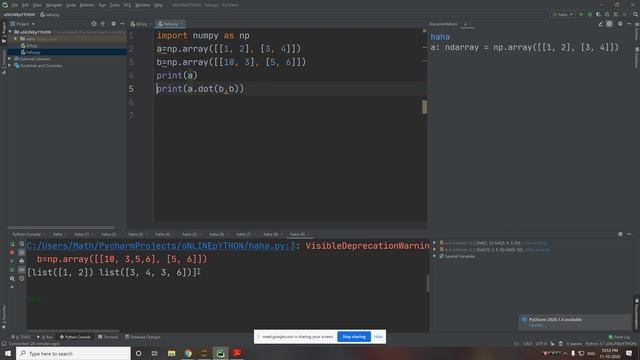Expand variable a in Variables pane
This screenshot has width=640, height=360.
(x=434, y=243)
